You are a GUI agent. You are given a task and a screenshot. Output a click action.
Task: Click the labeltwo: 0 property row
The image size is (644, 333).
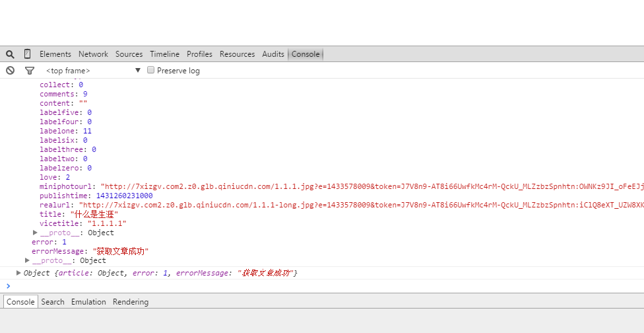pyautogui.click(x=63, y=159)
